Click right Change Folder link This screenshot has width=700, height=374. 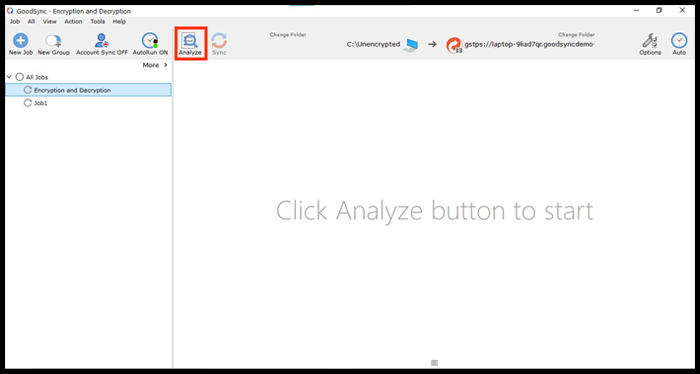pos(576,35)
